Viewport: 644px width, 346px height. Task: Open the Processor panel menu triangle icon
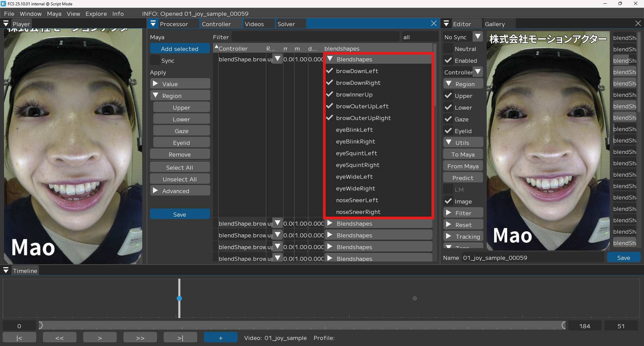pos(153,24)
